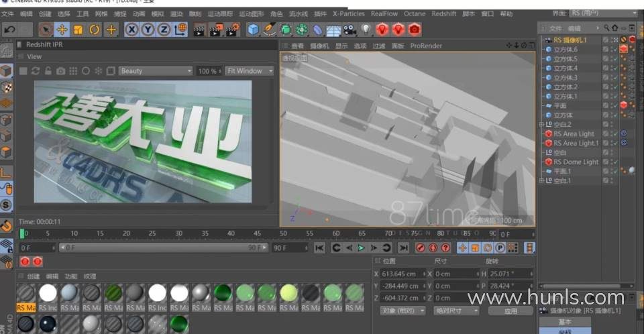Expand the 空白.1 null object
Screen dimensions: 644x334
pos(541,180)
